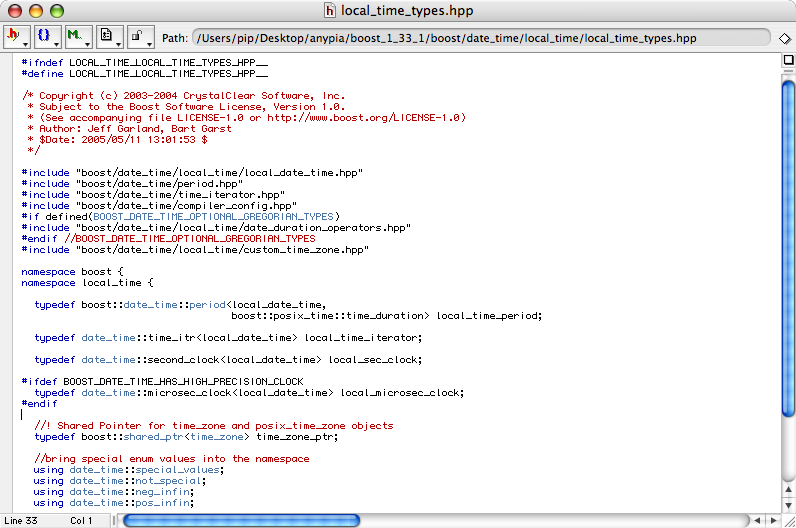Click the header file proxy icon in title bar
The height and width of the screenshot is (528, 796).
330,11
